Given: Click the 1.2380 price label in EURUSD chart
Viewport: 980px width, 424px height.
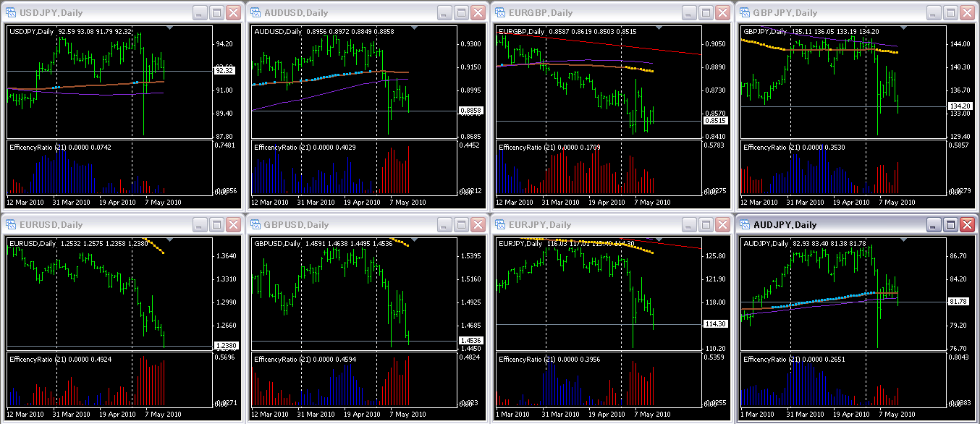Looking at the screenshot, I should point(225,347).
